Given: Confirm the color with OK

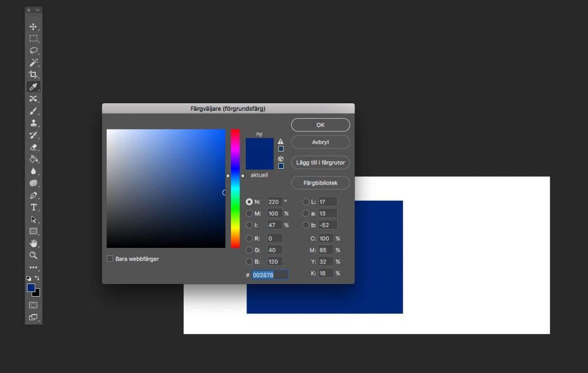Looking at the screenshot, I should [320, 125].
